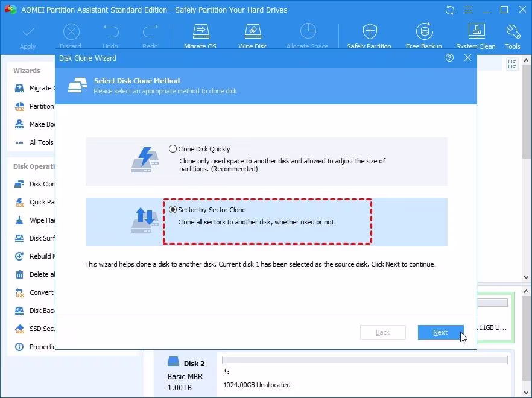Click the lower disk panel scroll up arrow
Image resolution: width=532 pixels, height=398 pixels.
pyautogui.click(x=526, y=291)
